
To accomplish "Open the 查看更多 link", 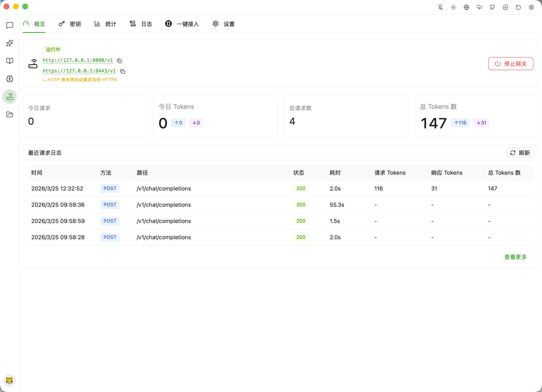I will click(515, 257).
